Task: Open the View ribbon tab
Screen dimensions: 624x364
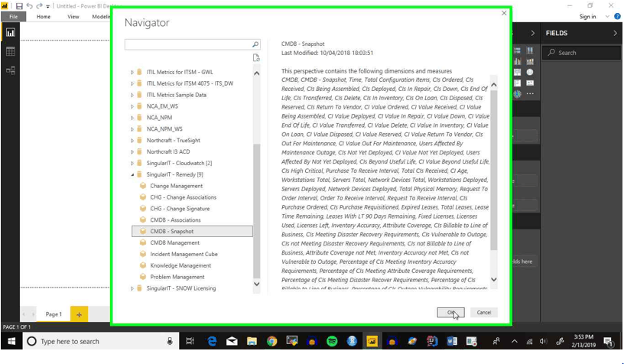Action: point(73,17)
